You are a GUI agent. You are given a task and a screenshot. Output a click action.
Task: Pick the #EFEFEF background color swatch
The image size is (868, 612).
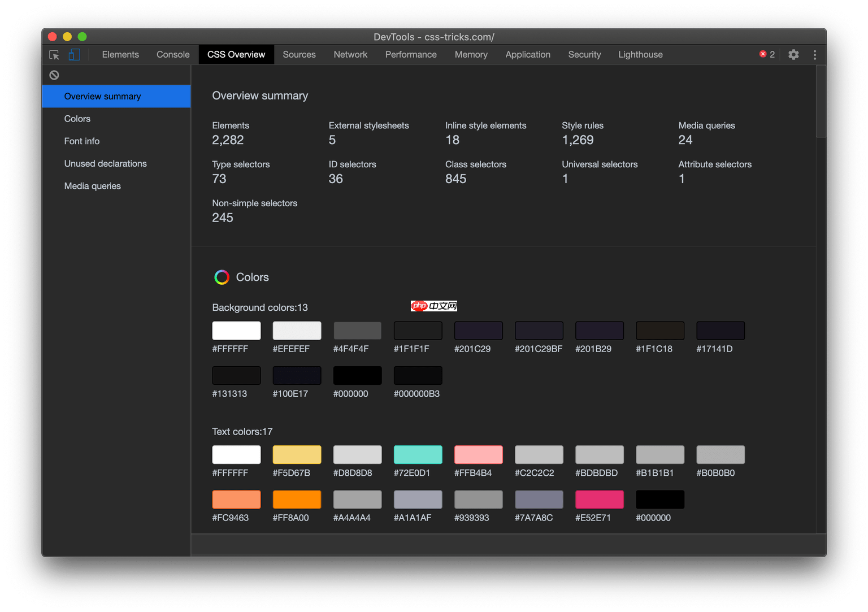click(297, 331)
